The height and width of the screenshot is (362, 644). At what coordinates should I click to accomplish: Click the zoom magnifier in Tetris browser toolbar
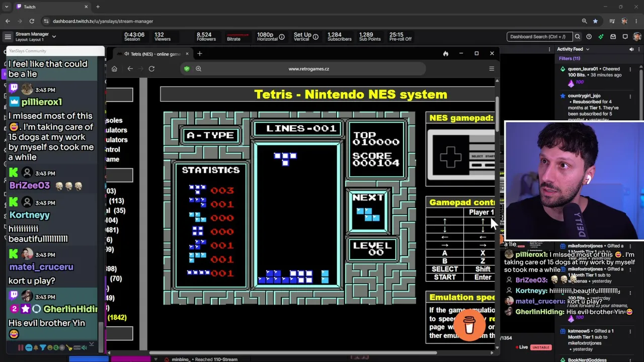point(198,69)
